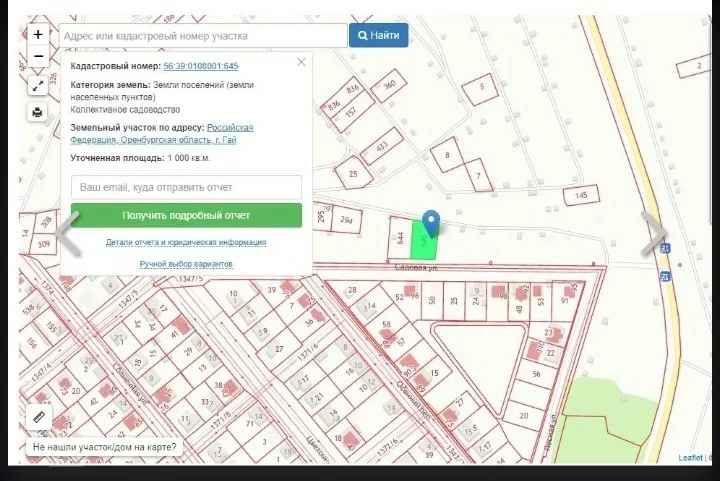Click Ручной выбор вариантов link

[x=186, y=264]
